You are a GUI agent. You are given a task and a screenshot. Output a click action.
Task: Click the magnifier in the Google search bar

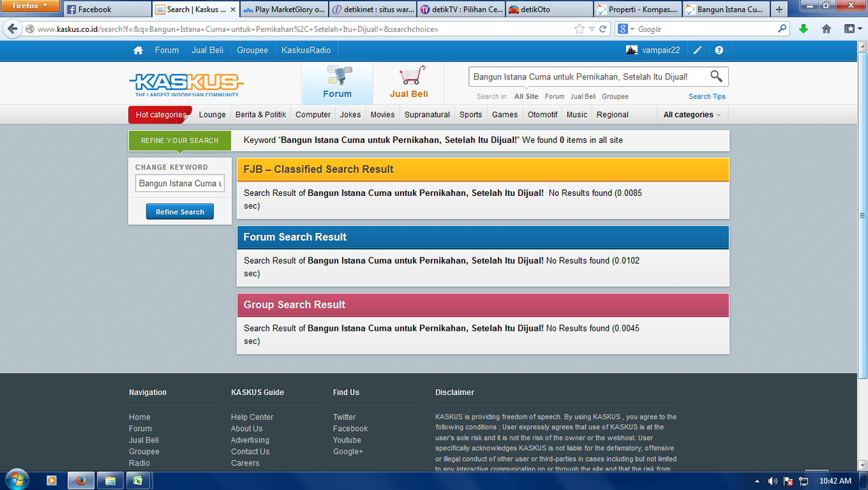(x=782, y=29)
